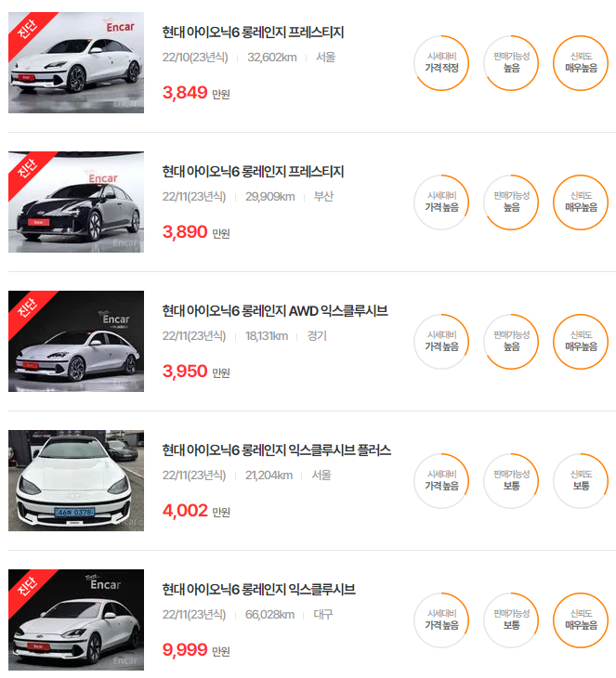Click the 4,002 만원 price text
This screenshot has width=616, height=678.
tap(196, 511)
